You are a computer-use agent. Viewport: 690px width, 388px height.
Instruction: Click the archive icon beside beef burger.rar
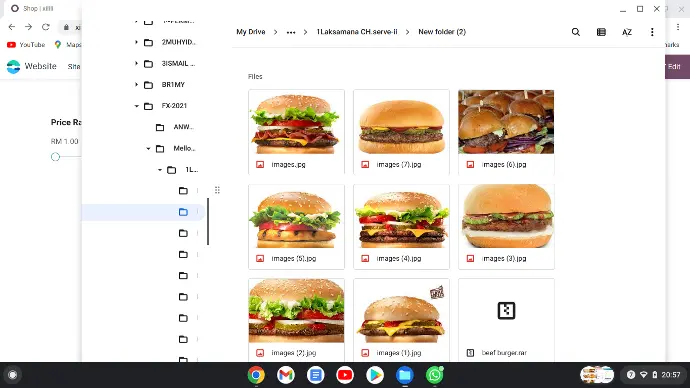pyautogui.click(x=470, y=353)
